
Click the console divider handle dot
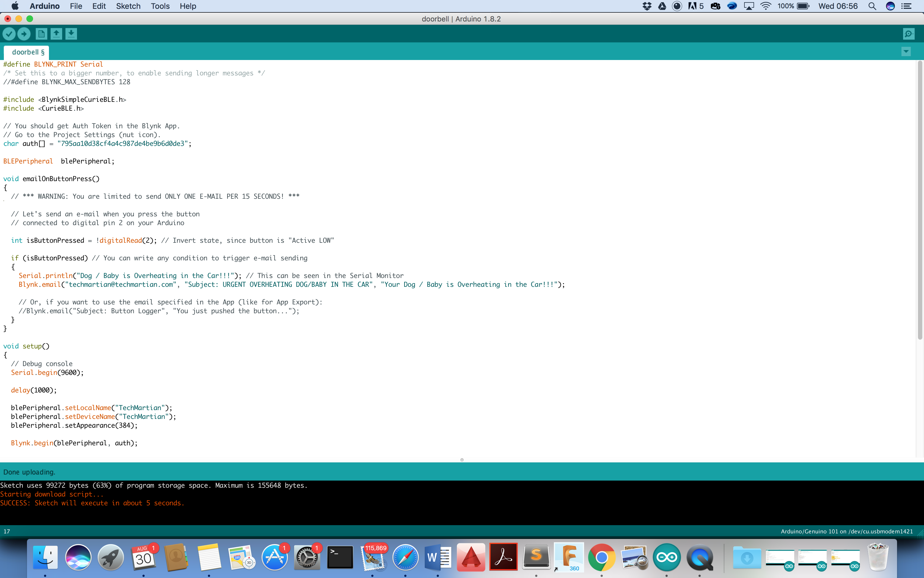tap(462, 460)
